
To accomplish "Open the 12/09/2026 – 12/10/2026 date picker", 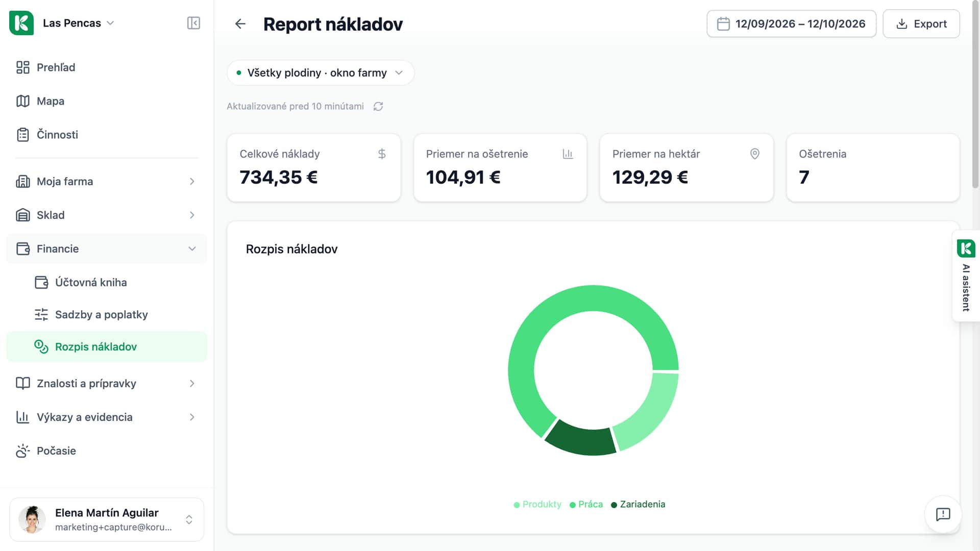I will pyautogui.click(x=791, y=24).
